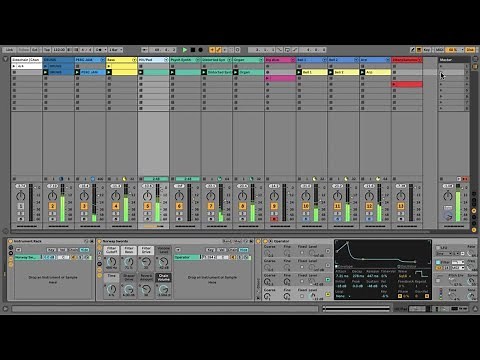Start playback with the green Play button
The height and width of the screenshot is (360, 480).
pyautogui.click(x=185, y=50)
